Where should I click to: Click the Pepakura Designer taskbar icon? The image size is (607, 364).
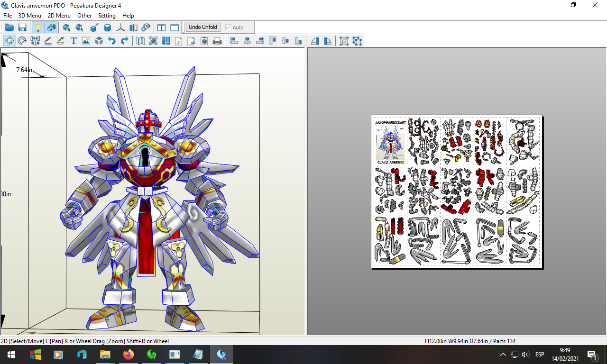click(x=221, y=355)
